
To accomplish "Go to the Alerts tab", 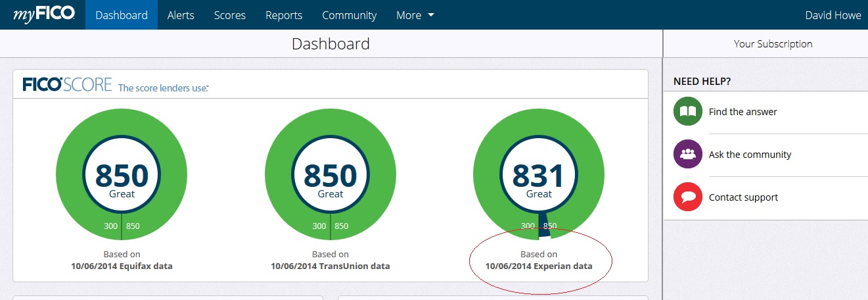I will (x=181, y=14).
